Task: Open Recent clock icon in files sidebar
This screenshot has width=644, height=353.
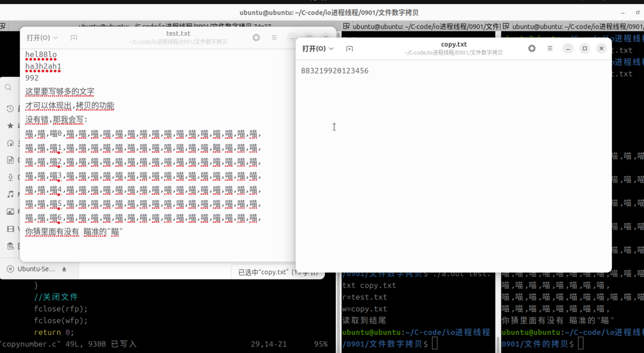Action: [x=10, y=109]
